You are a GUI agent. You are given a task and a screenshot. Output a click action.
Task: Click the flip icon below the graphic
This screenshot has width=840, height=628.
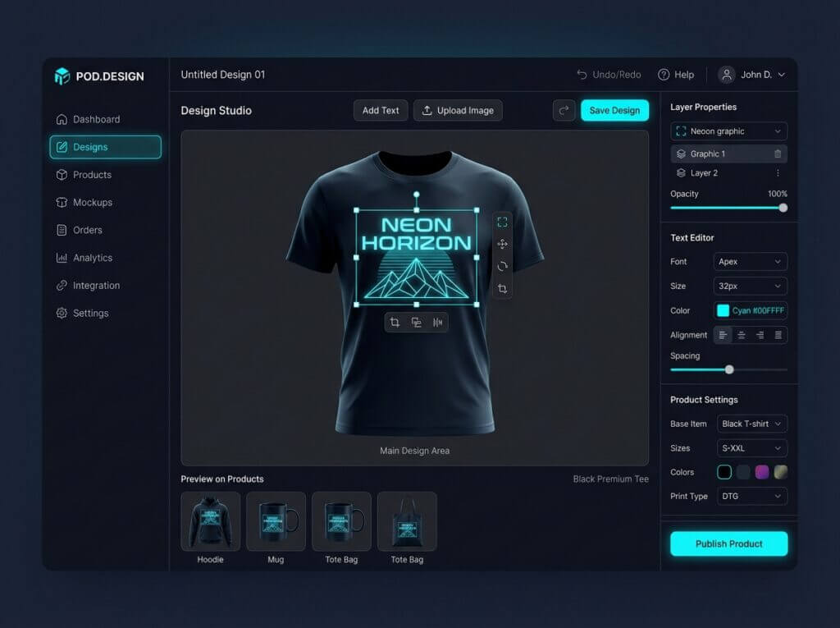(x=438, y=323)
